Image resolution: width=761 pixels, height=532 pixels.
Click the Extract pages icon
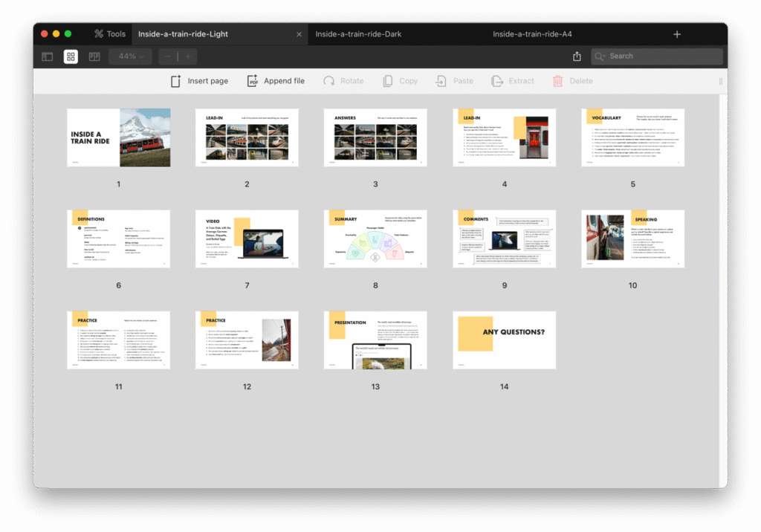tap(496, 81)
